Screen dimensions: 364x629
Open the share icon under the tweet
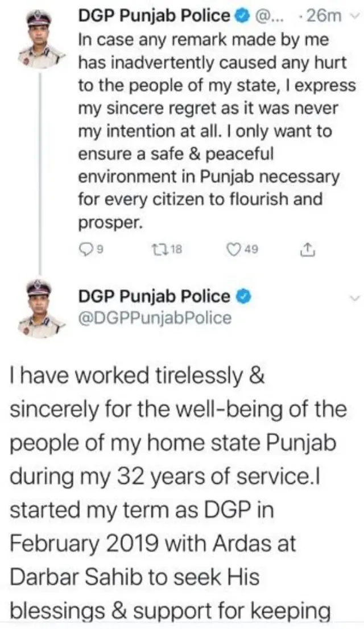pyautogui.click(x=308, y=247)
